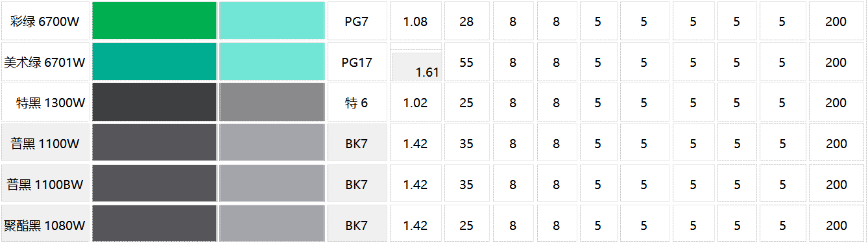
Task: Select the light gray tint of 普黑 1100W
Action: tap(272, 143)
